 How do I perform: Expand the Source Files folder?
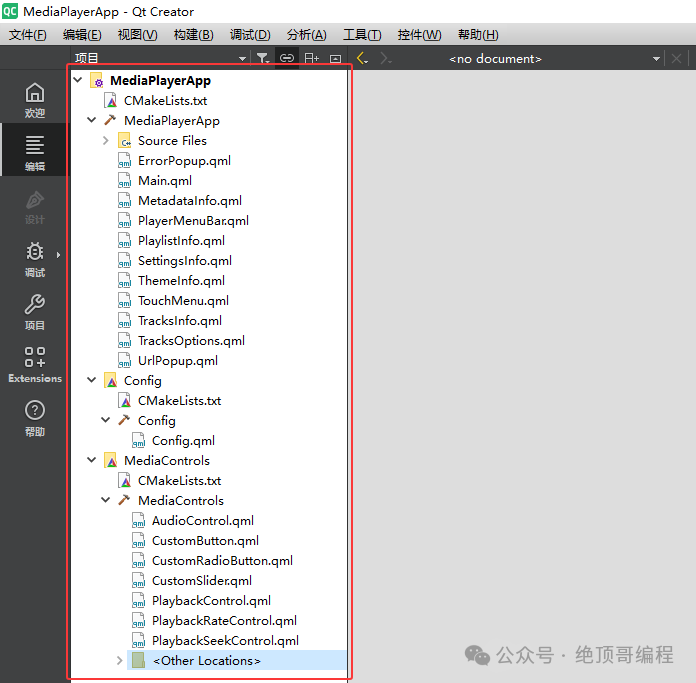coord(106,140)
